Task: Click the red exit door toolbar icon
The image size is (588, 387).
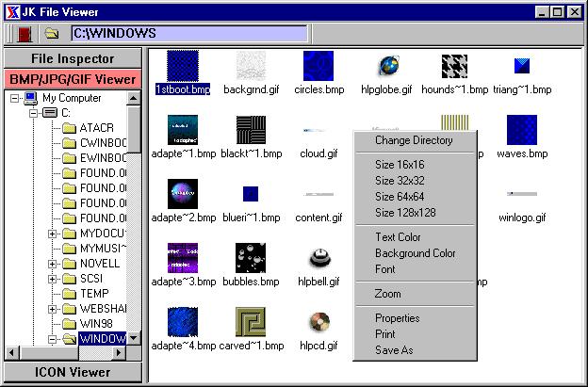Action: [24, 34]
